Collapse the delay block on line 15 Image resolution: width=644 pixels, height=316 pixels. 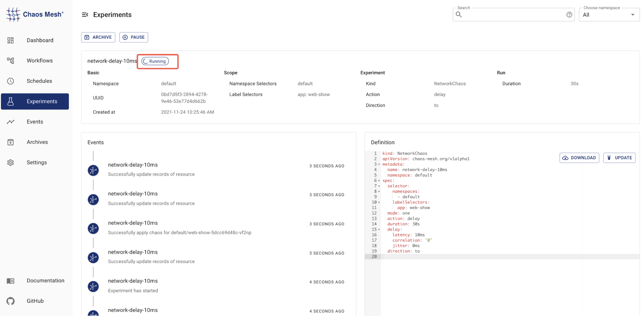click(x=379, y=230)
